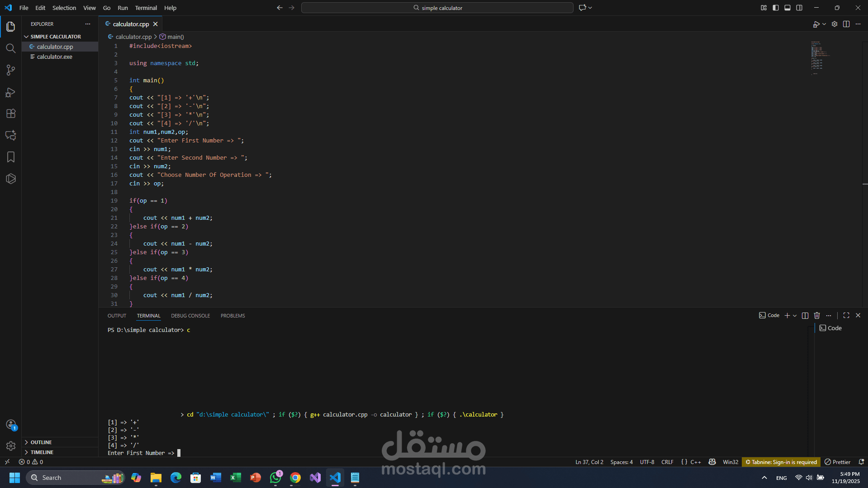This screenshot has height=488, width=868.
Task: Toggle the secondary side panel
Action: (x=799, y=8)
